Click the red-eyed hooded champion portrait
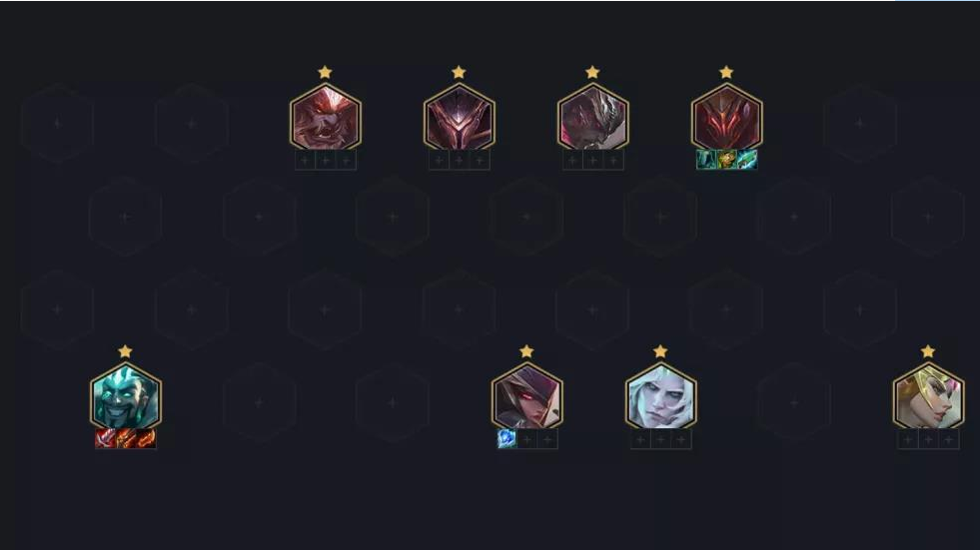Image resolution: width=980 pixels, height=550 pixels. coord(526,396)
